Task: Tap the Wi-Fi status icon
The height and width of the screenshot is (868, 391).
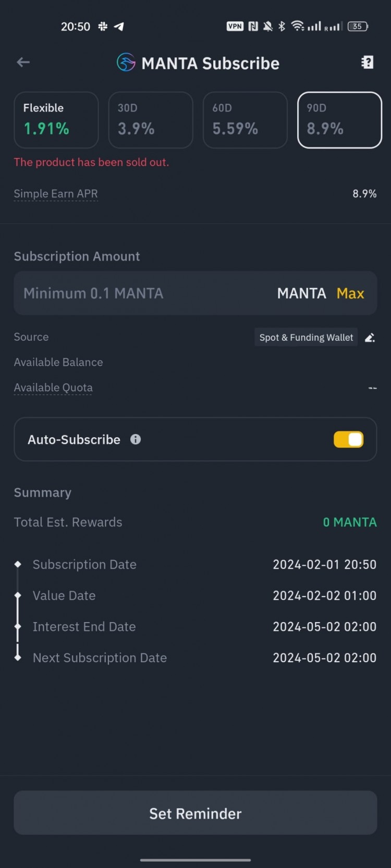Action: tap(298, 26)
